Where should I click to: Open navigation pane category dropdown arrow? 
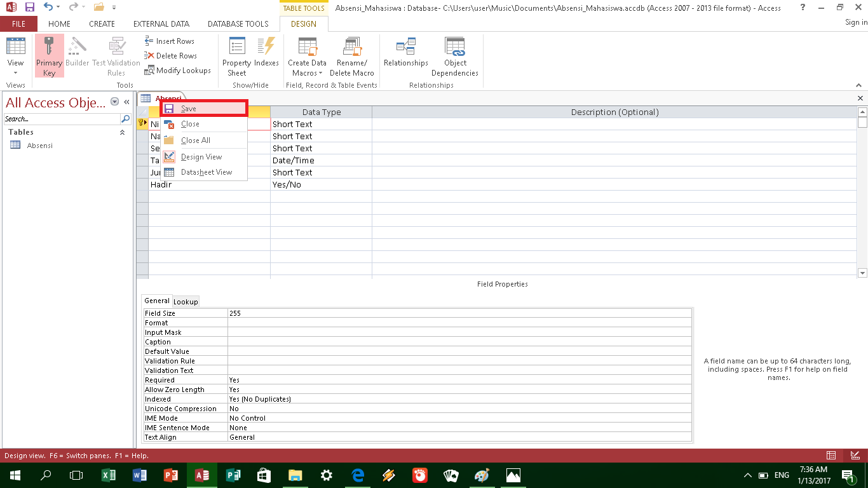click(114, 102)
